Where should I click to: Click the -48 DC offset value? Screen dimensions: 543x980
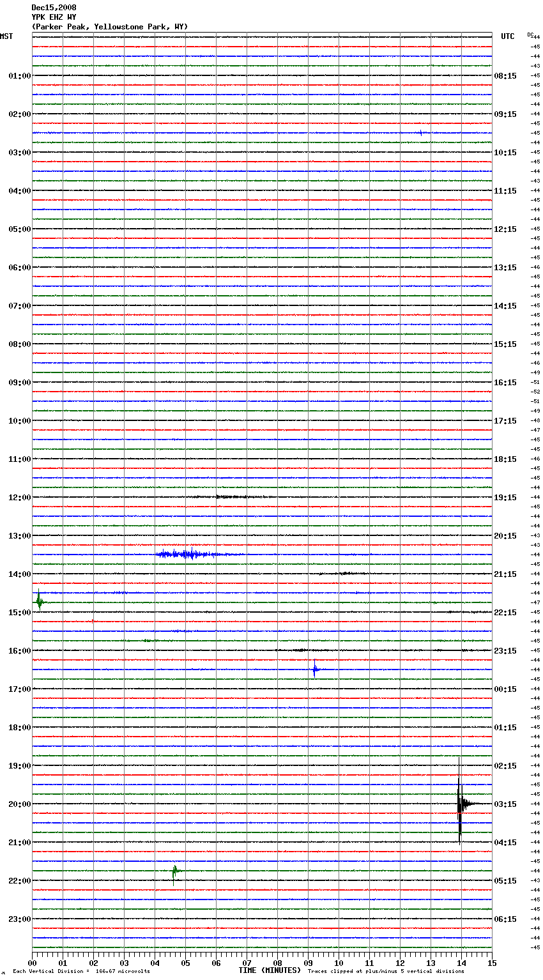(x=535, y=420)
